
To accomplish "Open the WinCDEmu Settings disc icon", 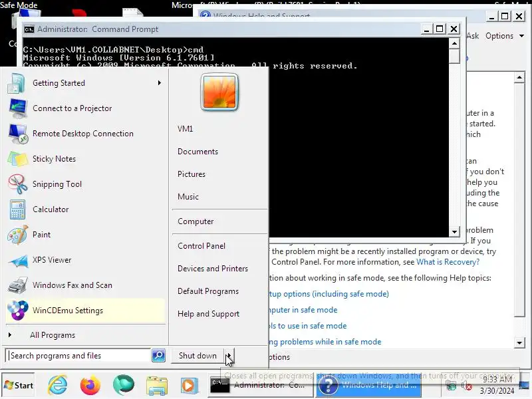I will point(18,311).
